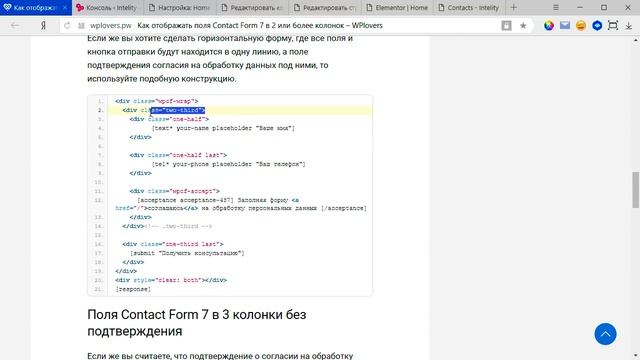Click the tel* your-phone code line
Viewport: 640px width, 360px height.
coord(229,164)
